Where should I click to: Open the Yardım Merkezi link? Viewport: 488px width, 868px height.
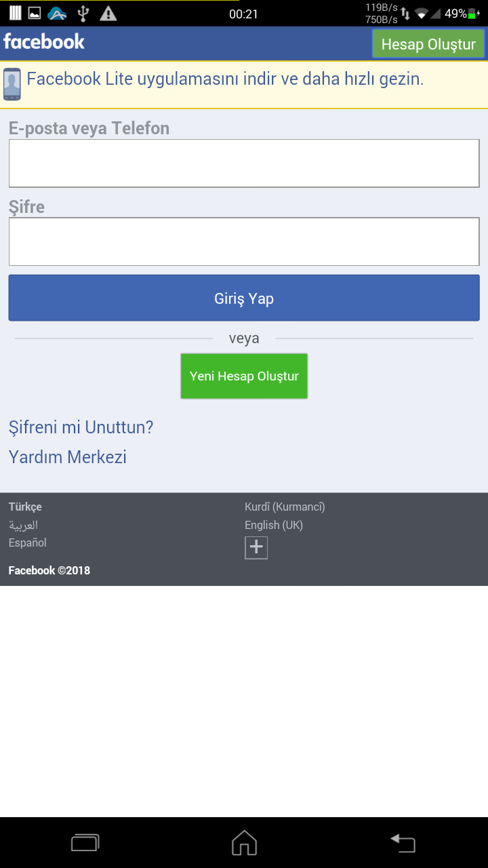[x=68, y=457]
